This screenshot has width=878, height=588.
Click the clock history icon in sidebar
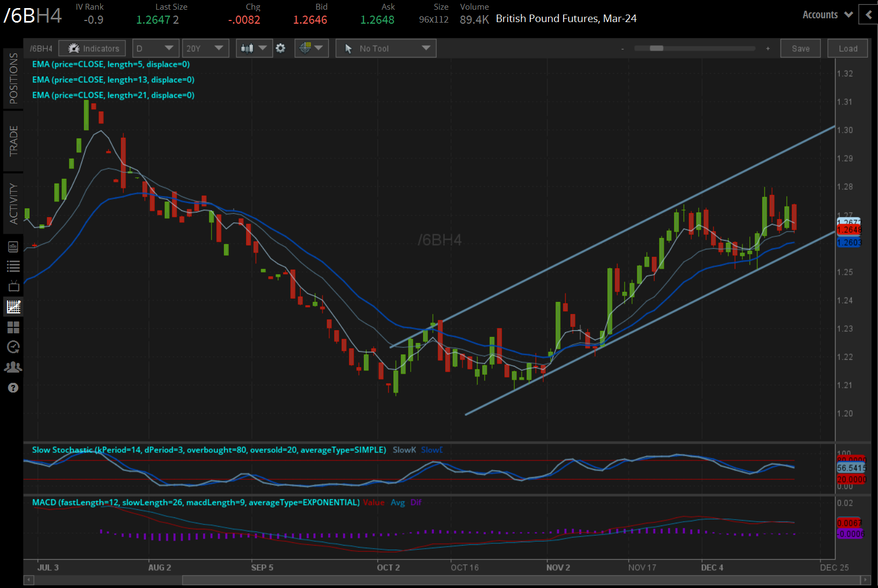click(13, 347)
